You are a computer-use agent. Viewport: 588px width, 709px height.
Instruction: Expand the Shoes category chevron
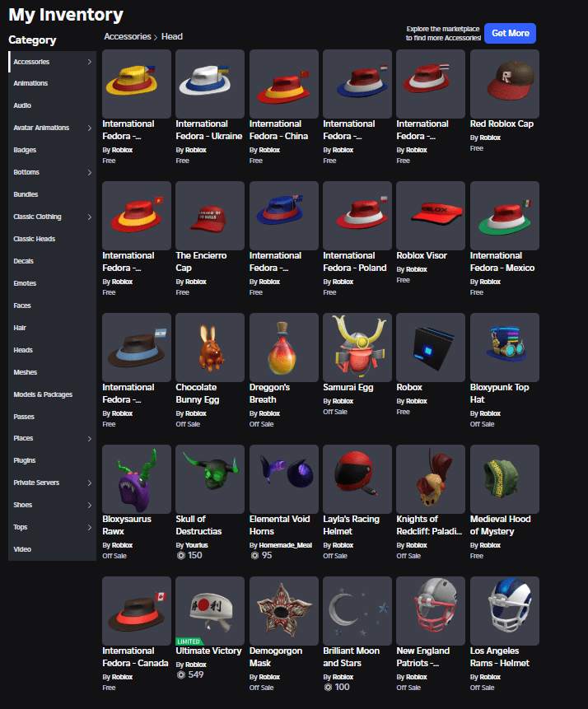tap(90, 505)
